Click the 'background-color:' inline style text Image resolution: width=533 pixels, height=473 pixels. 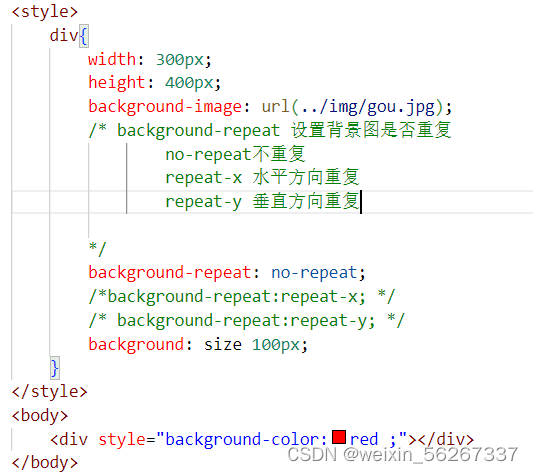tap(246, 439)
